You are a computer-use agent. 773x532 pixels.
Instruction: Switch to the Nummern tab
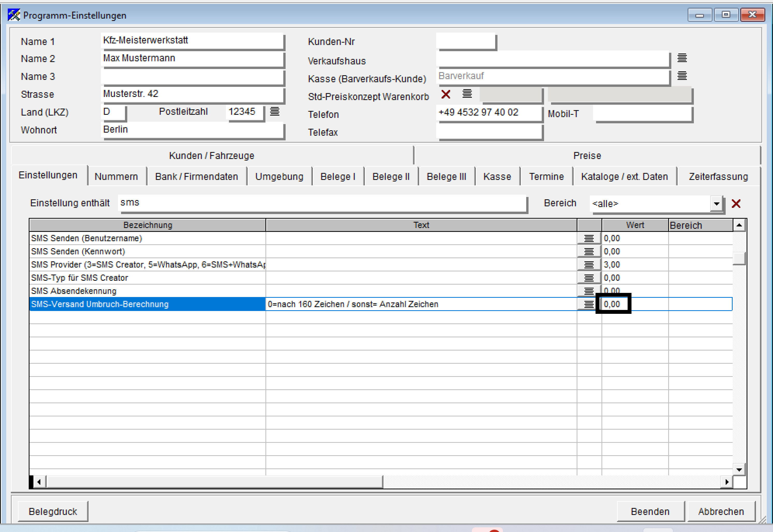pos(116,176)
